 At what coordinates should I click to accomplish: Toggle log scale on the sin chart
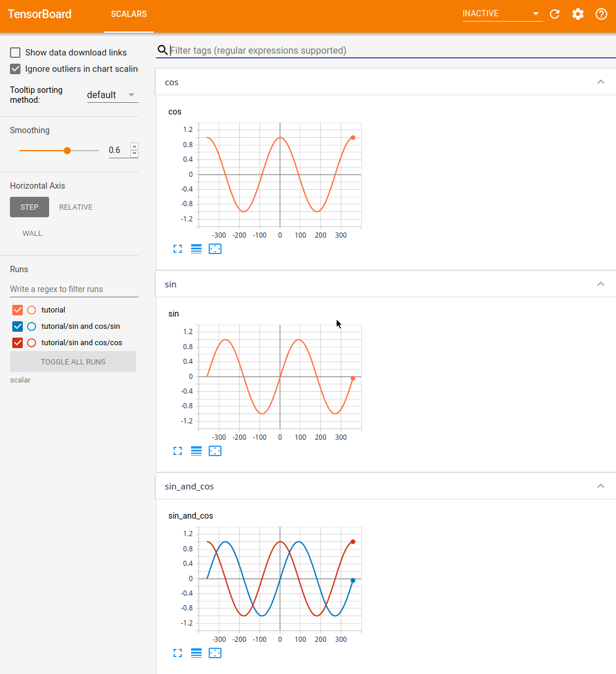coord(196,450)
